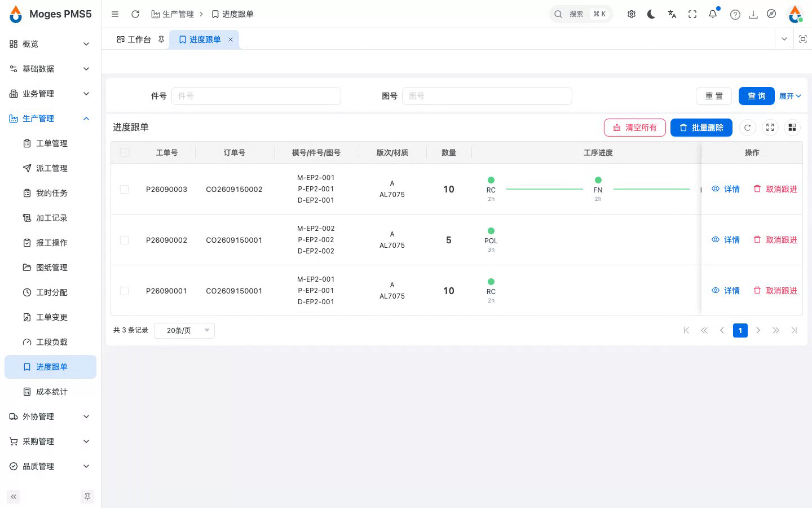Viewport: 812px width, 508px height.
Task: Collapse the sidebar with double-chevron icon
Action: tap(14, 497)
